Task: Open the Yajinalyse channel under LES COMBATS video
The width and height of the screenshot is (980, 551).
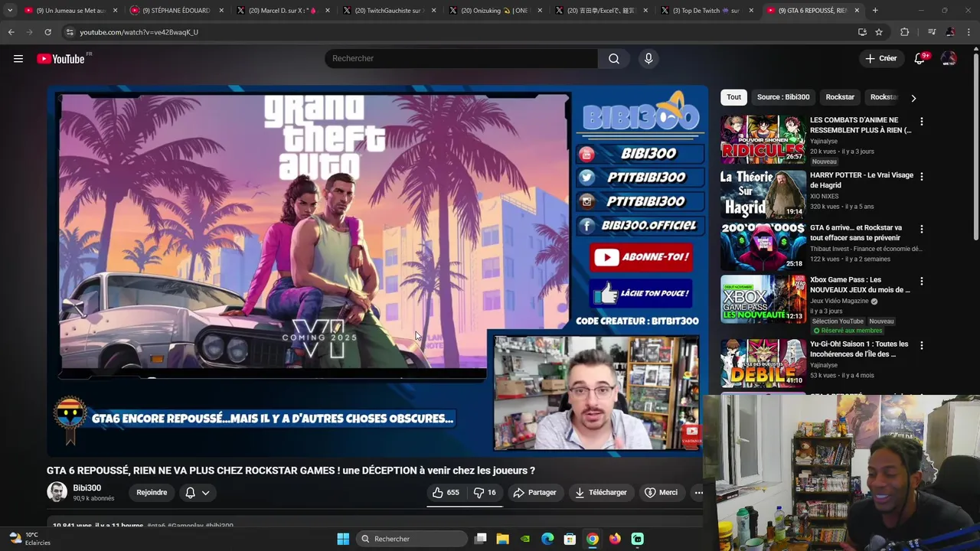Action: pyautogui.click(x=824, y=141)
